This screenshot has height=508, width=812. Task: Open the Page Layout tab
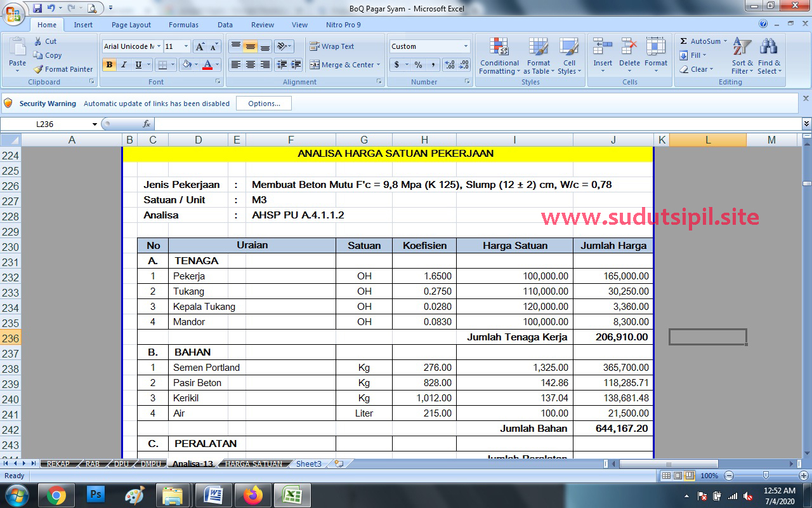(x=131, y=25)
